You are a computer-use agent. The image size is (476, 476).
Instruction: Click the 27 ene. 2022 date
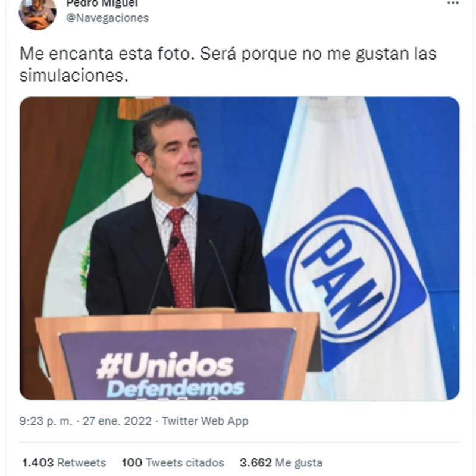click(117, 421)
